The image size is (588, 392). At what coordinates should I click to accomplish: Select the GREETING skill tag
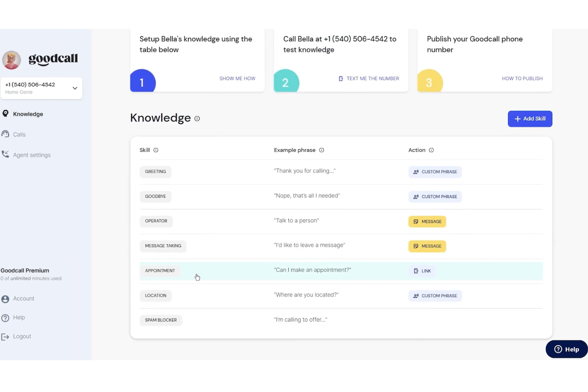coord(155,172)
